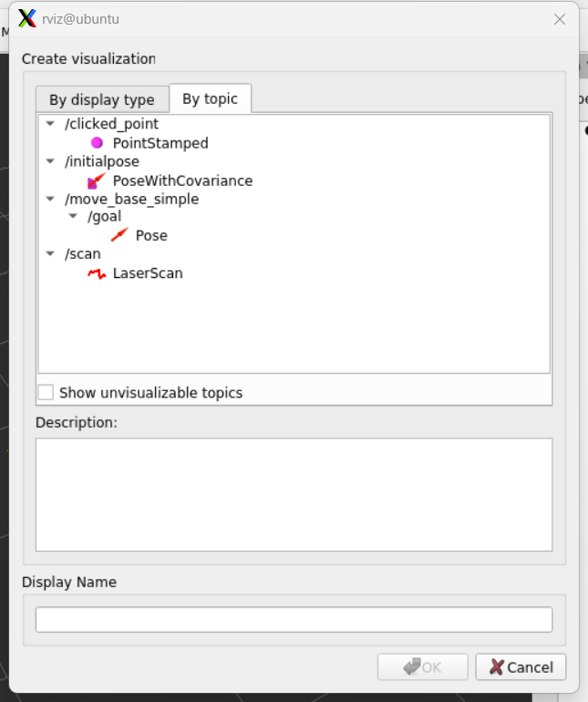This screenshot has height=702, width=588.
Task: Switch to the By display type tab
Action: pyautogui.click(x=102, y=100)
